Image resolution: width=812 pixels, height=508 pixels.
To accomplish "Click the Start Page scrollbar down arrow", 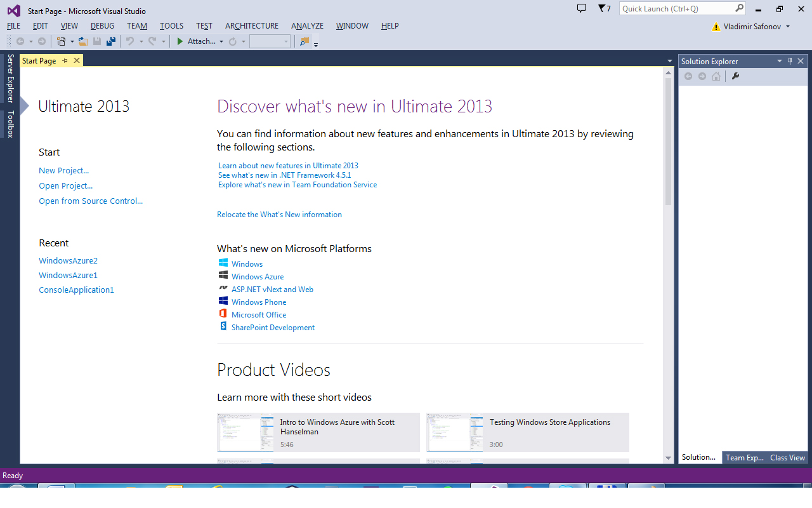I will click(668, 458).
